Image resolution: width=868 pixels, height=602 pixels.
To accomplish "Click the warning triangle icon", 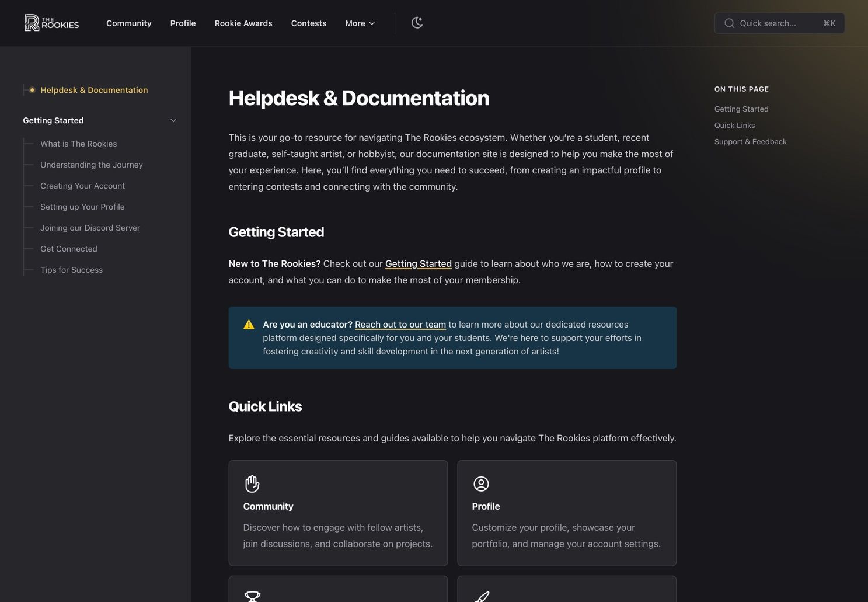I will pos(249,325).
